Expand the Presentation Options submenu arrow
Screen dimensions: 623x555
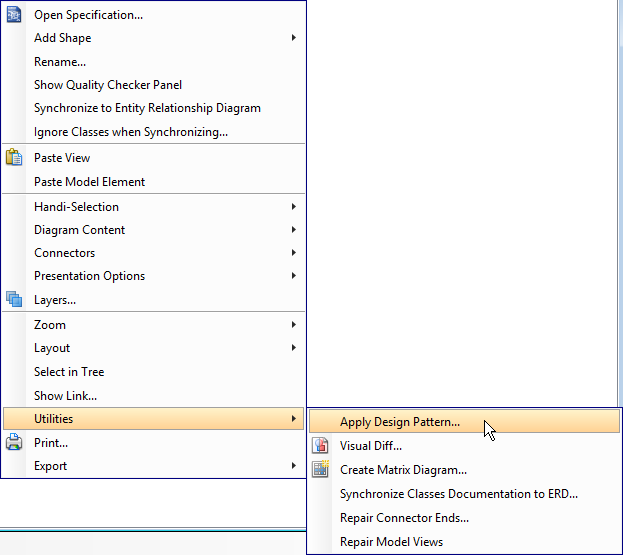pyautogui.click(x=294, y=276)
